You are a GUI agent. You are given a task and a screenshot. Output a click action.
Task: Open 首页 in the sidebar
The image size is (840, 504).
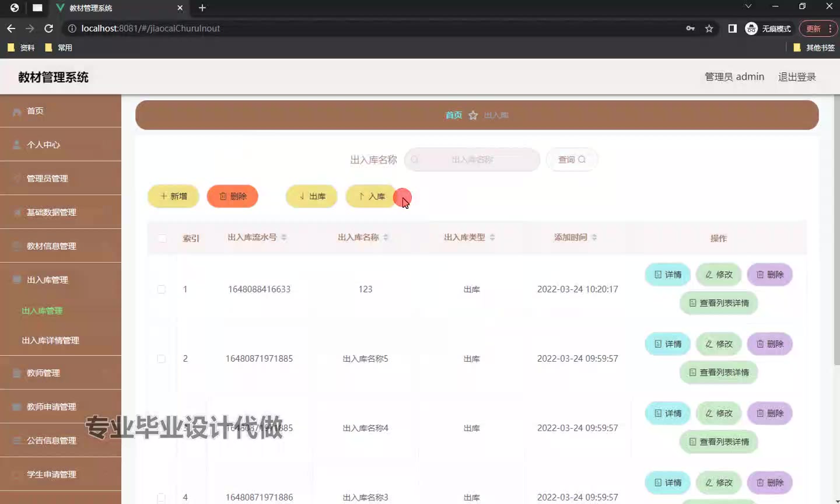point(61,111)
